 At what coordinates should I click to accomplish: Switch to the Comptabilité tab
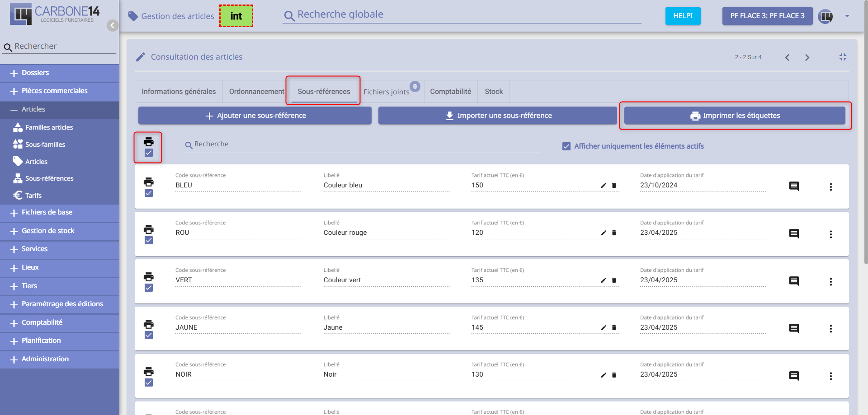pyautogui.click(x=450, y=92)
